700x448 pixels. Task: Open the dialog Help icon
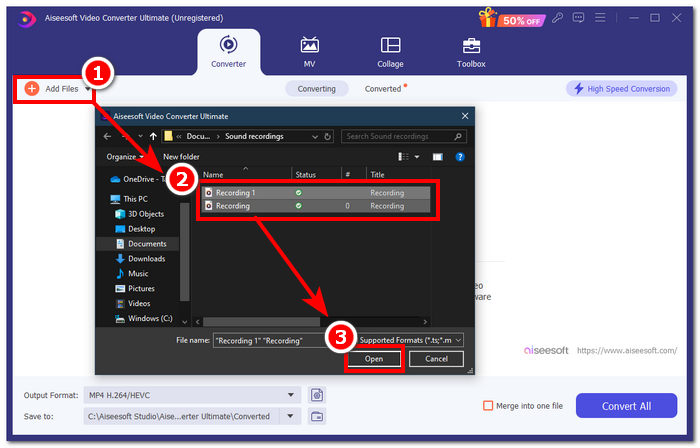click(x=460, y=157)
